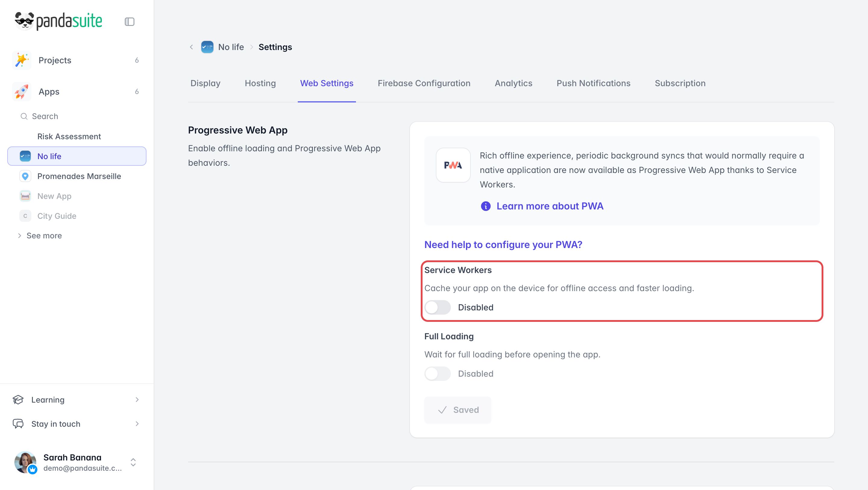868x490 pixels.
Task: Collapse the sidebar with the panel icon
Action: (129, 22)
